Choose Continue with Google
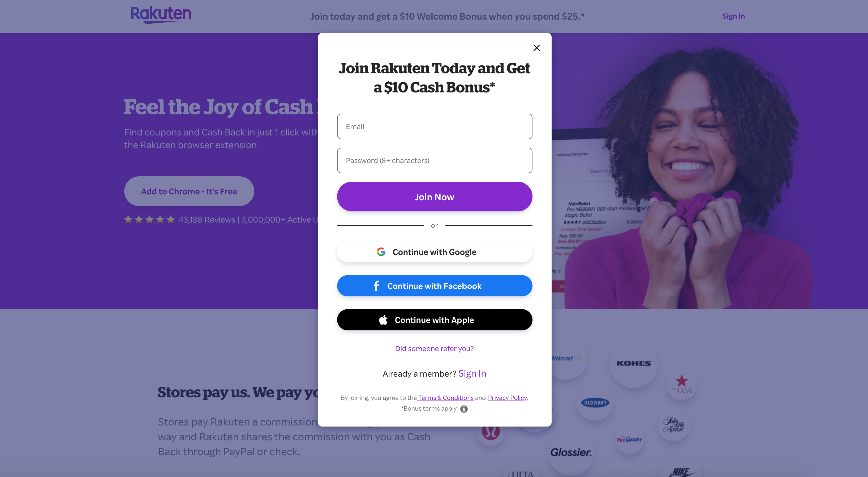 point(434,252)
